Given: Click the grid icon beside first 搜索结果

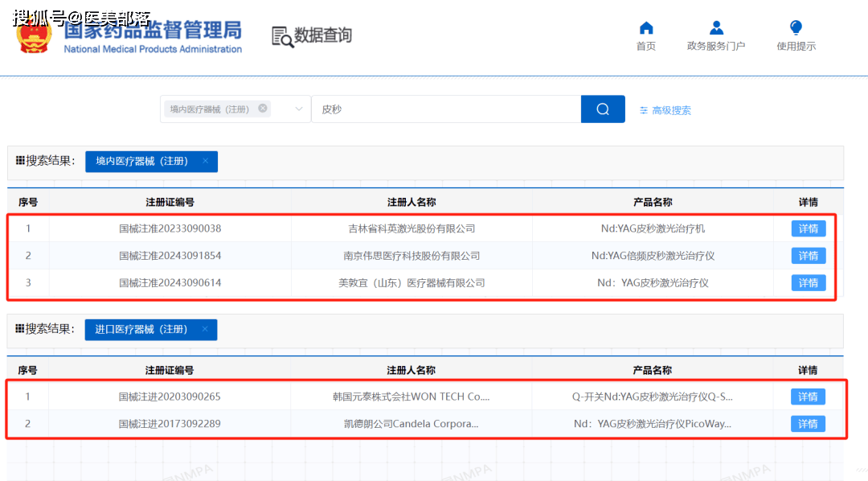Looking at the screenshot, I should pos(20,161).
